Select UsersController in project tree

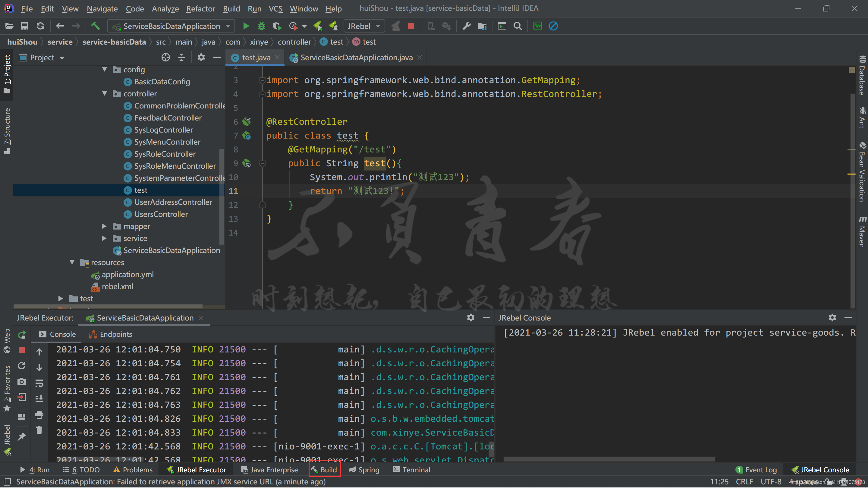click(161, 214)
